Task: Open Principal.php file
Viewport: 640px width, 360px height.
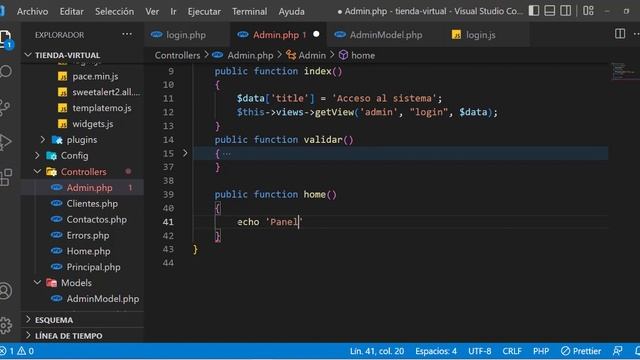Action: pos(93,267)
